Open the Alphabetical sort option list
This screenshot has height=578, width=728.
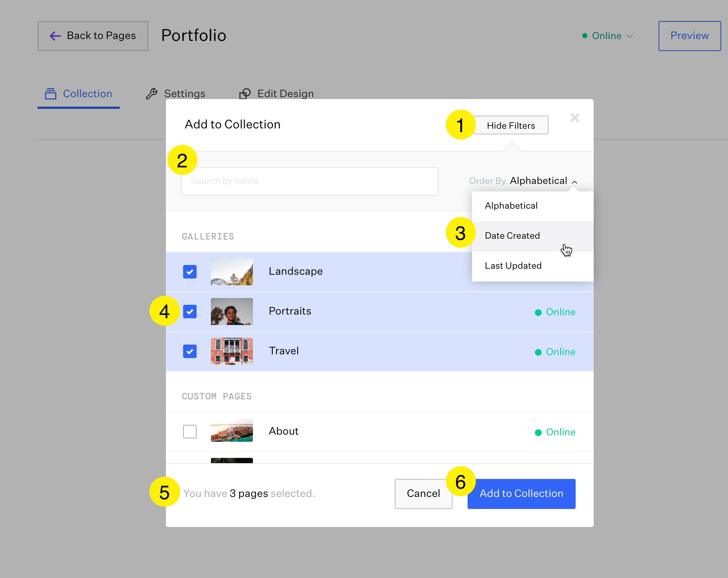click(539, 181)
